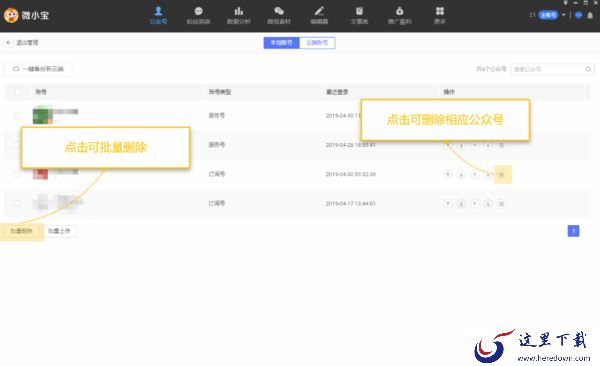Go back using the left arrow

[9, 42]
